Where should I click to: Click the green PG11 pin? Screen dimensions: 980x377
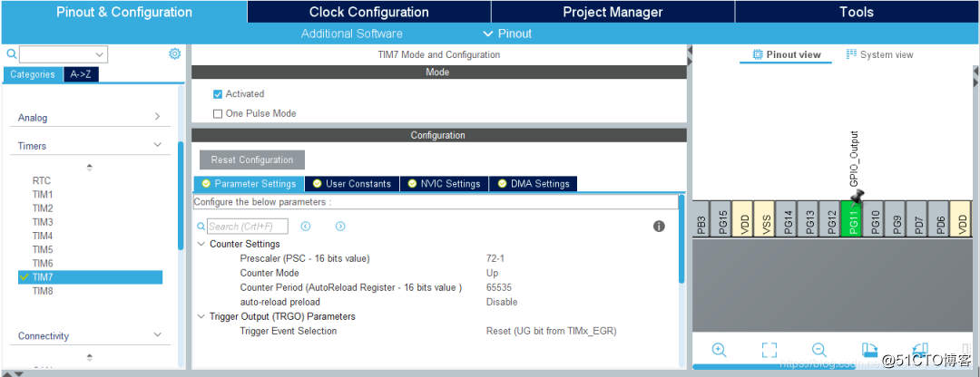(x=853, y=219)
